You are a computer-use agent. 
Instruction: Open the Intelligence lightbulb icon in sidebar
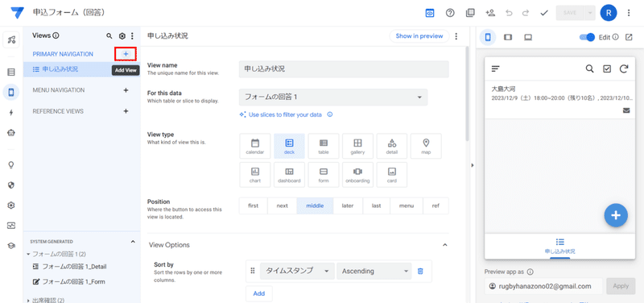click(11, 165)
